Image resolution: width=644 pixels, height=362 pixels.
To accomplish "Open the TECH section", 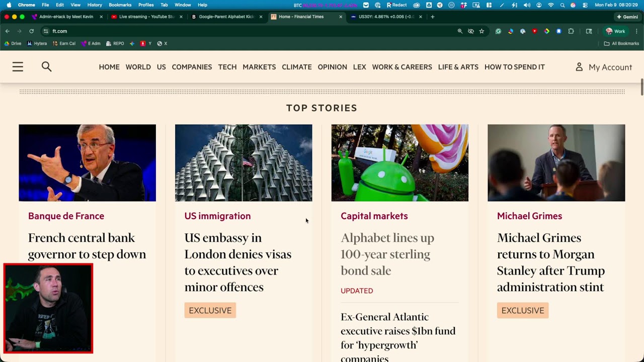I will coord(227,67).
